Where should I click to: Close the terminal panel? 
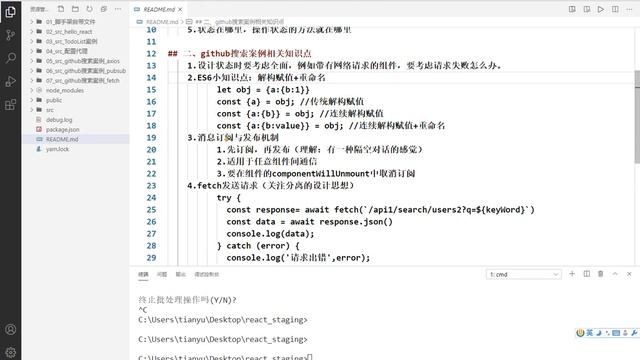pos(629,274)
